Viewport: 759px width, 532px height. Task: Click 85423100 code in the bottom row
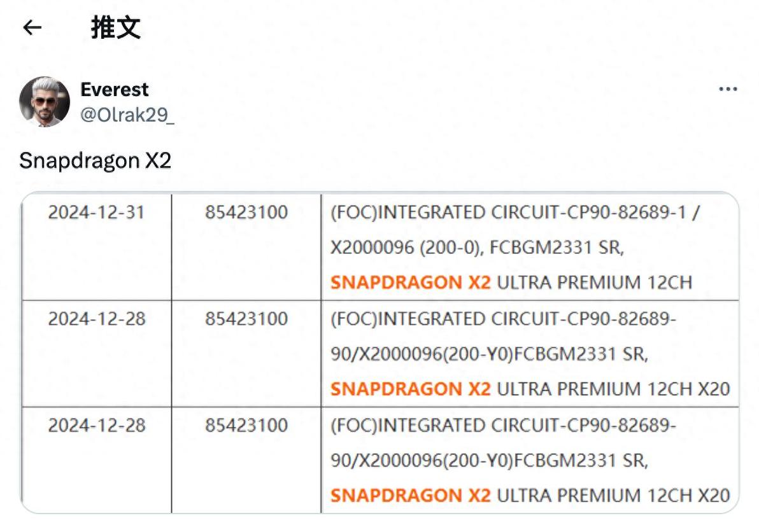[x=246, y=425]
